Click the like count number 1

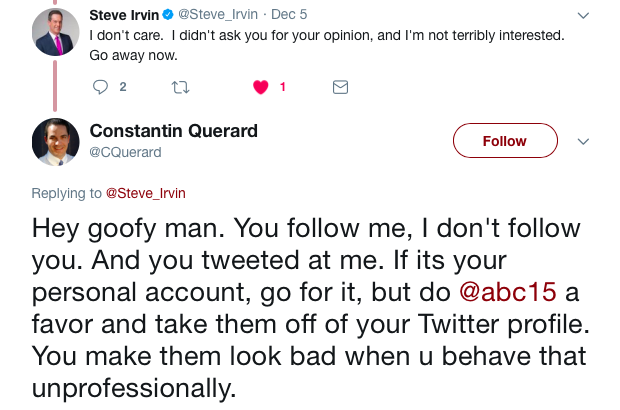point(283,87)
